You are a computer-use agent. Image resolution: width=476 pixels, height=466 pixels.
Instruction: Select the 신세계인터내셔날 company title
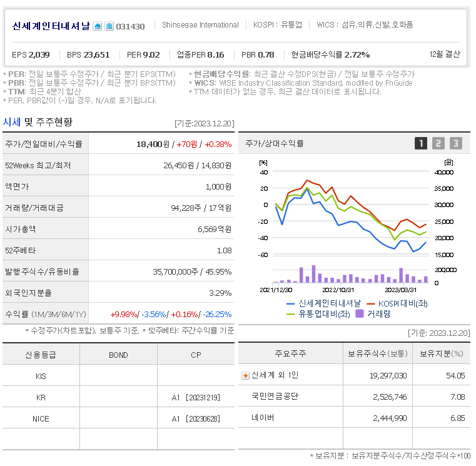[x=51, y=26]
